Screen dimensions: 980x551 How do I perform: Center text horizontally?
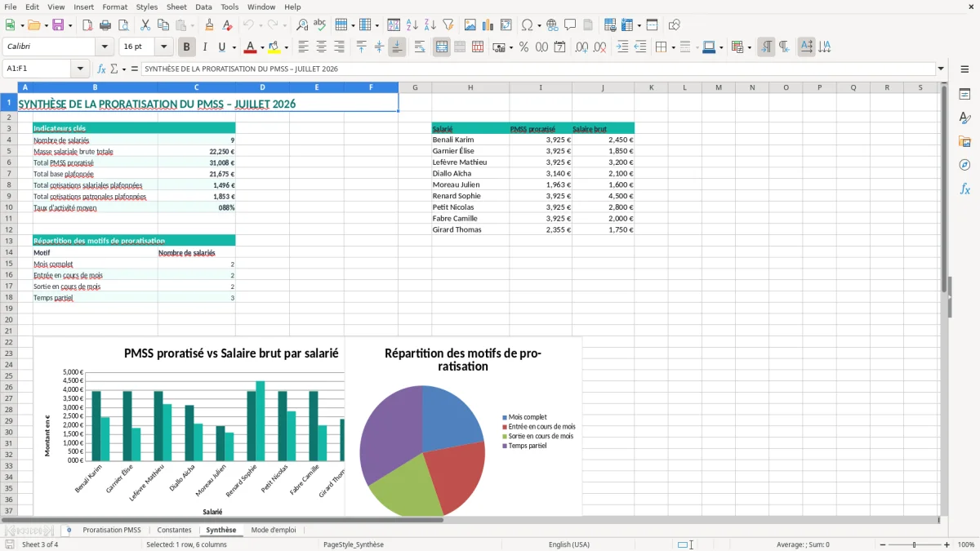(x=321, y=47)
